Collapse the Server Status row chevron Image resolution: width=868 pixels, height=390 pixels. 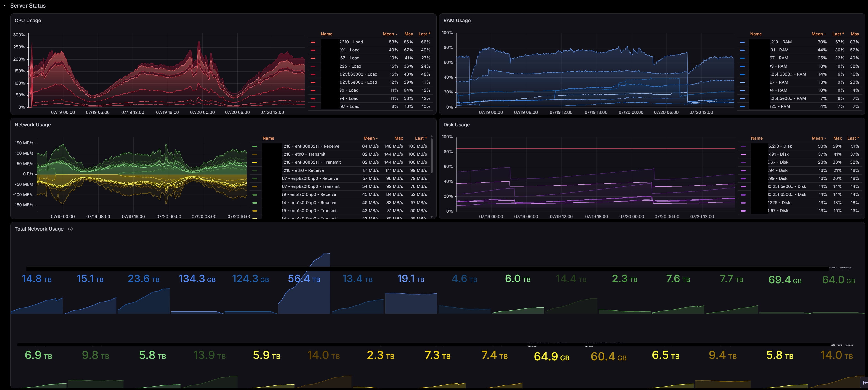click(x=5, y=6)
